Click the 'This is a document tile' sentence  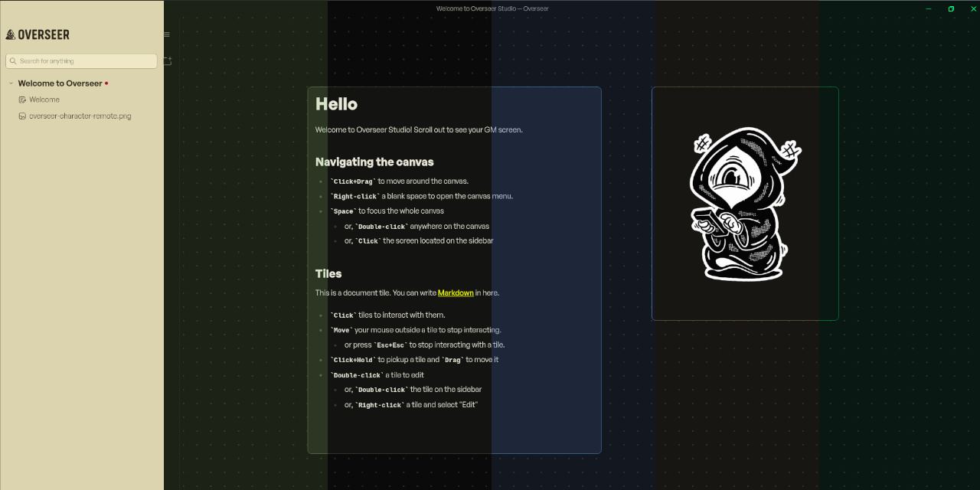point(407,293)
